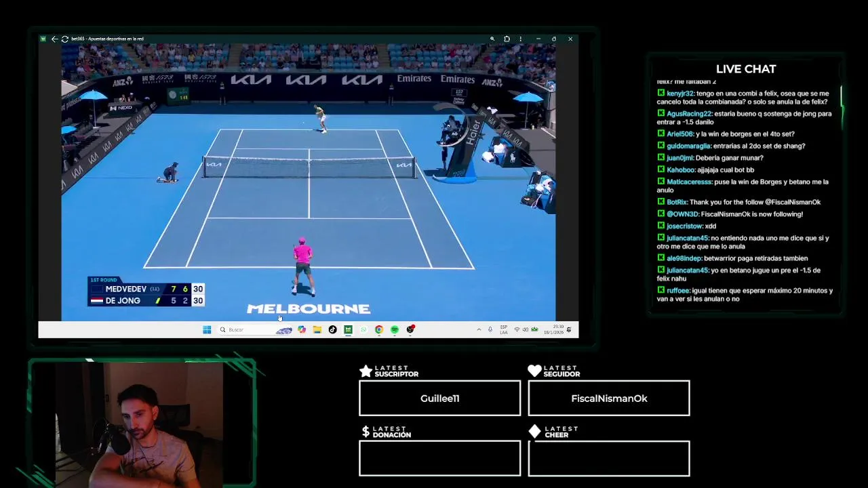Click the tennis live stream video
This screenshot has width=868, height=488.
click(309, 182)
